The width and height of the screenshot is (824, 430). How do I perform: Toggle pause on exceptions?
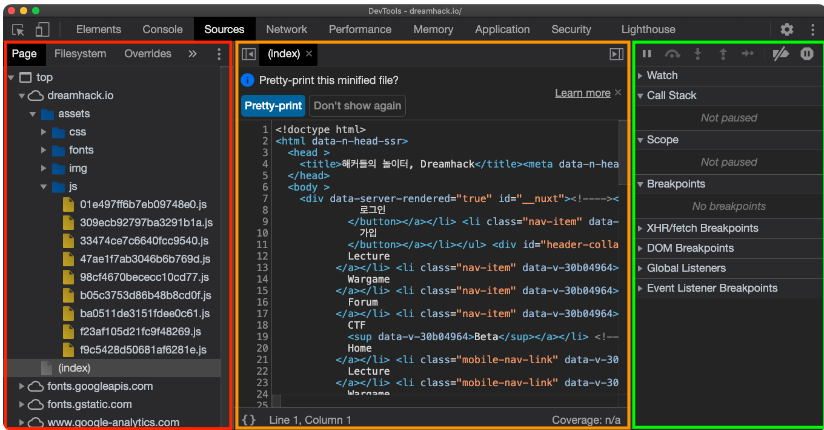(x=807, y=54)
